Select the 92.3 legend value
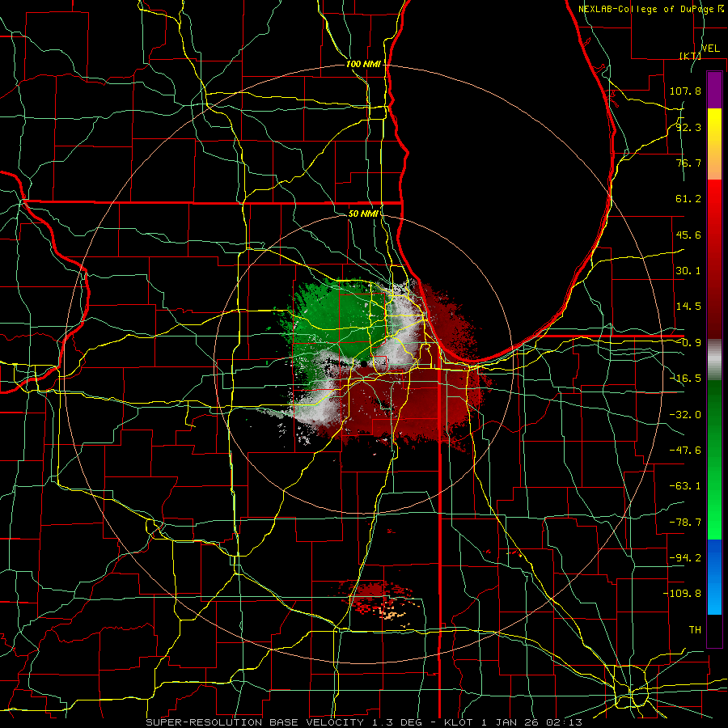 tap(688, 127)
